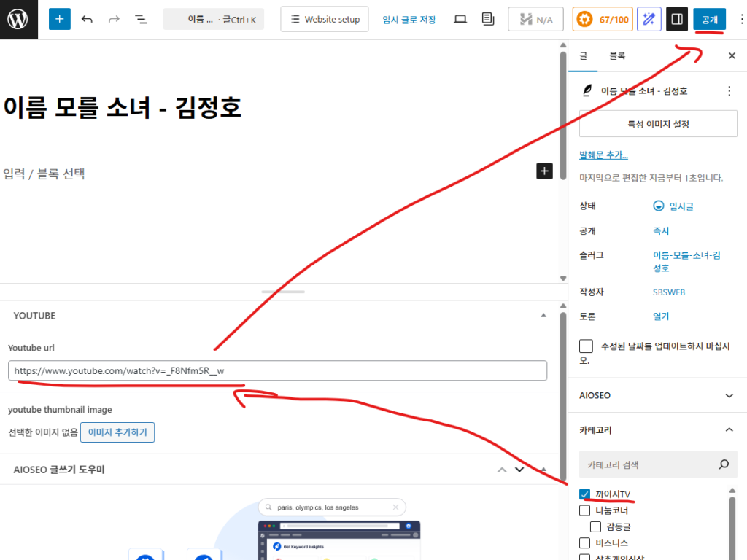Open the block inserter plus button
Screen dimensions: 747x560
point(60,19)
